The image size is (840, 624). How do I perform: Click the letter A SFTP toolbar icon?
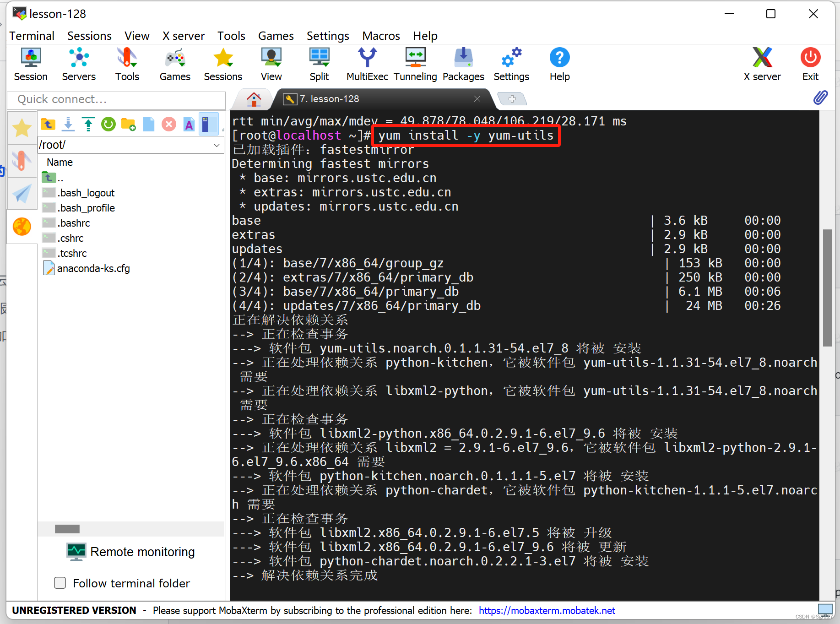tap(189, 124)
